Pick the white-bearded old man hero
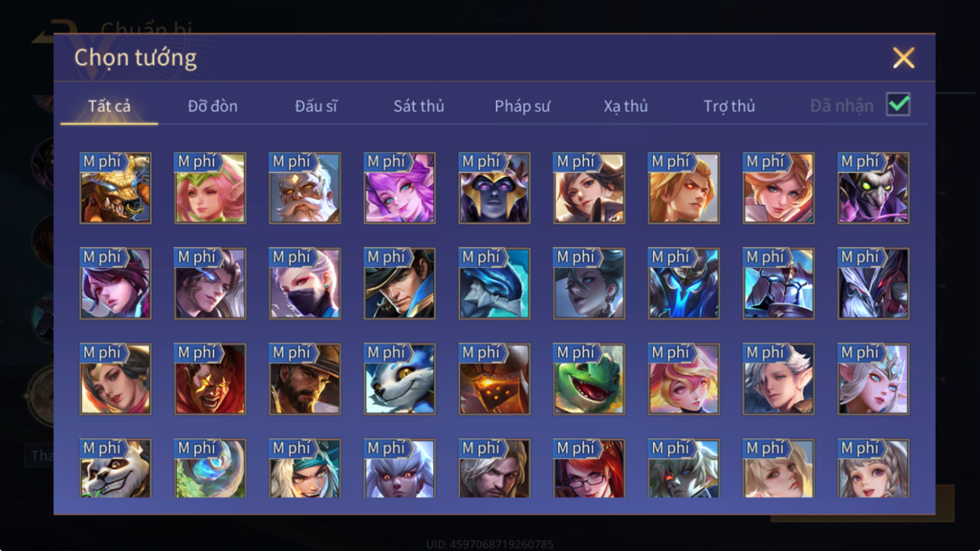Screen dimensions: 980x551 305,188
